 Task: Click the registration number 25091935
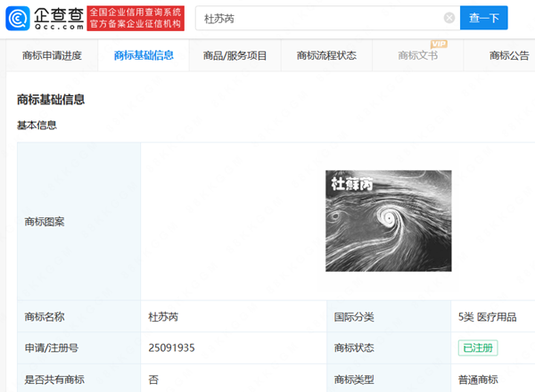point(171,347)
